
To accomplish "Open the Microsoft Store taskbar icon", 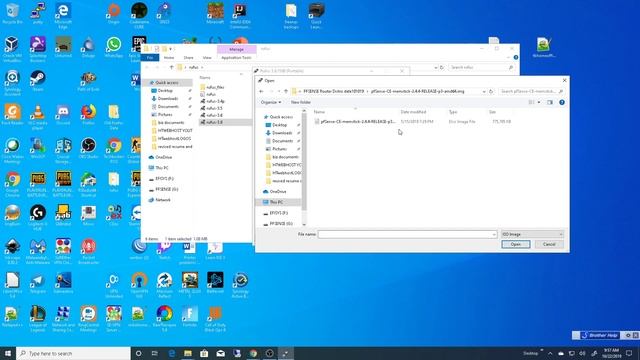I will click(204, 353).
